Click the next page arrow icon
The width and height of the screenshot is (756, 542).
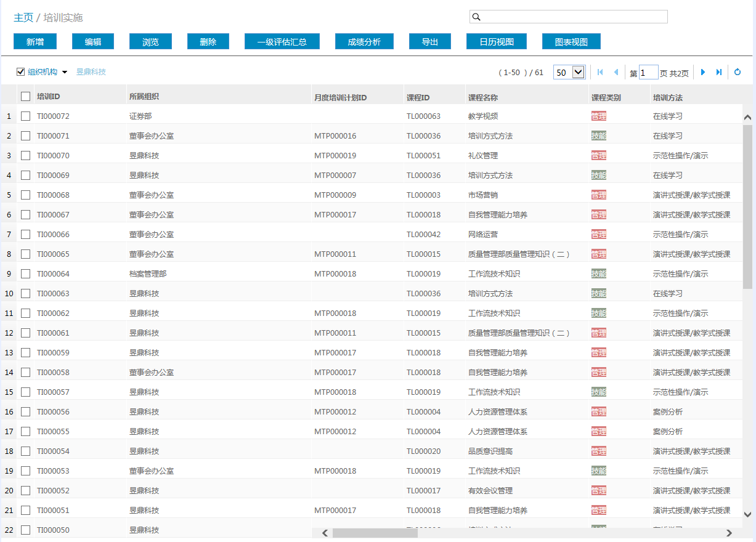coord(703,72)
